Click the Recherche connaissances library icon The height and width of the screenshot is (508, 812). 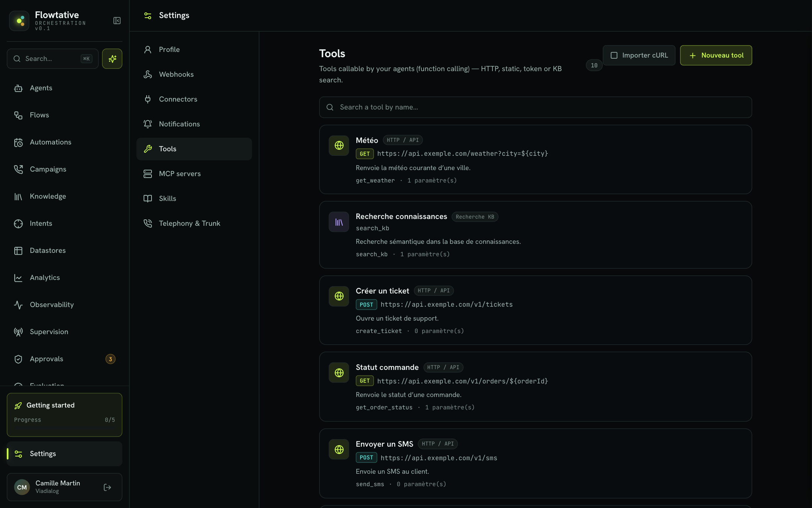pos(339,222)
